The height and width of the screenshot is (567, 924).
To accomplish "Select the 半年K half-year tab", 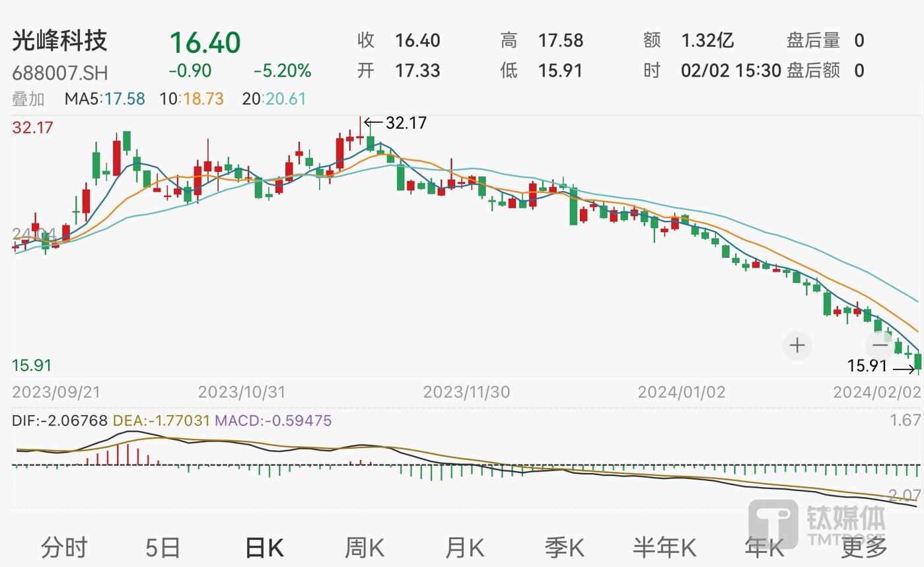I will (x=664, y=548).
